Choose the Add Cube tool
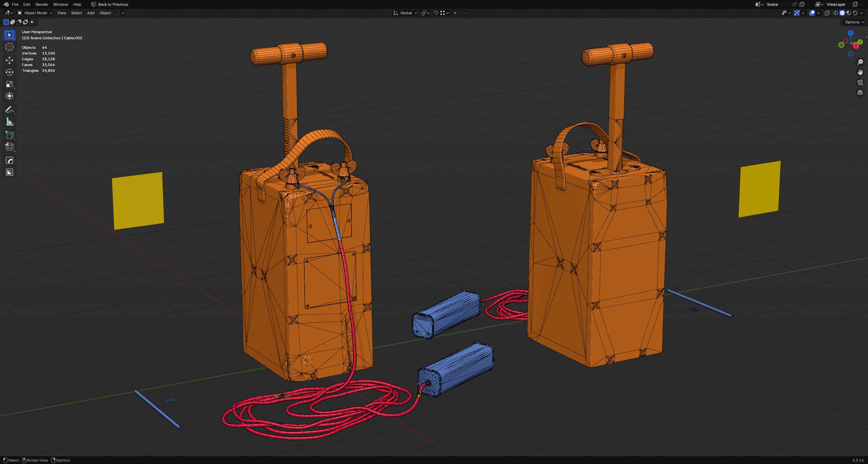 (x=9, y=135)
